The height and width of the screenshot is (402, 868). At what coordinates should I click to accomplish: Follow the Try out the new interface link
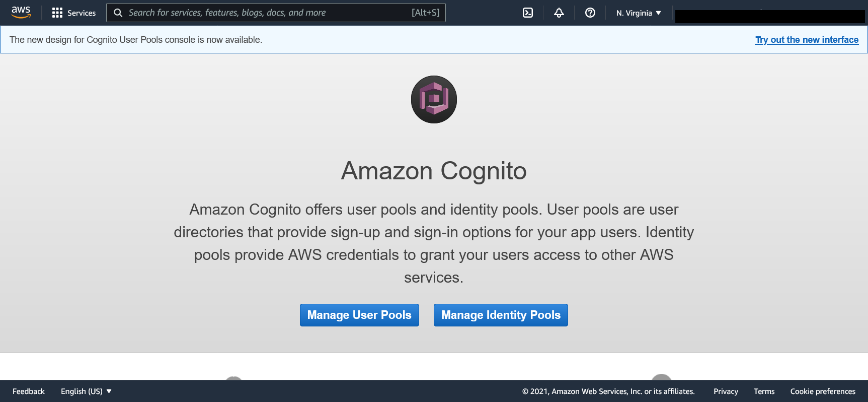point(807,40)
